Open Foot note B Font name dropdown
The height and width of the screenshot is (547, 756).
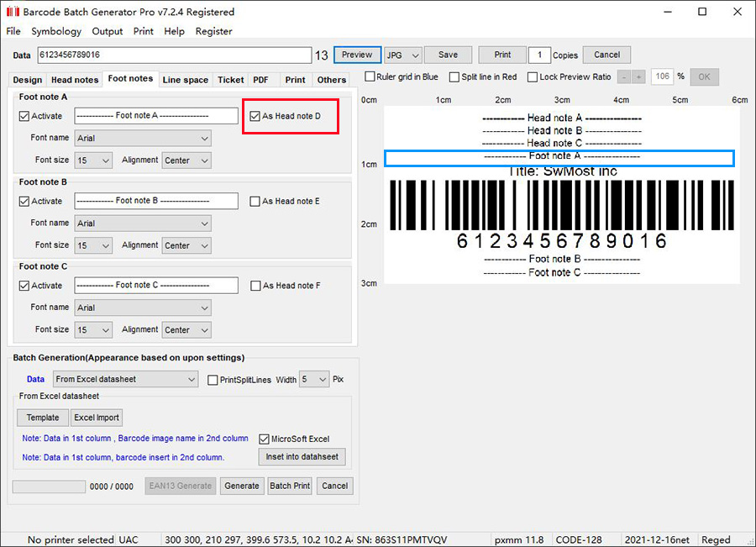click(143, 224)
